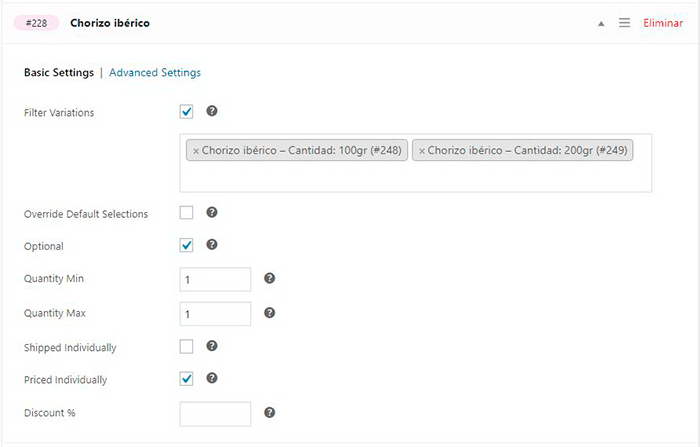Click Priced Individually help icon
The image size is (700, 447).
click(212, 378)
